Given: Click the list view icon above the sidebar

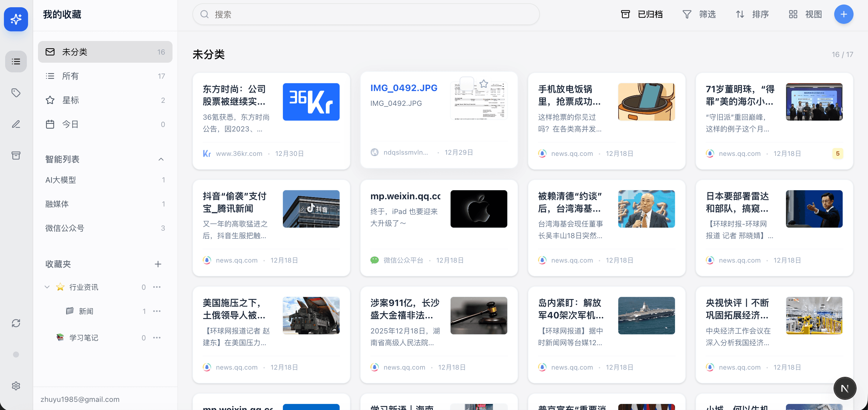Looking at the screenshot, I should click(x=16, y=61).
